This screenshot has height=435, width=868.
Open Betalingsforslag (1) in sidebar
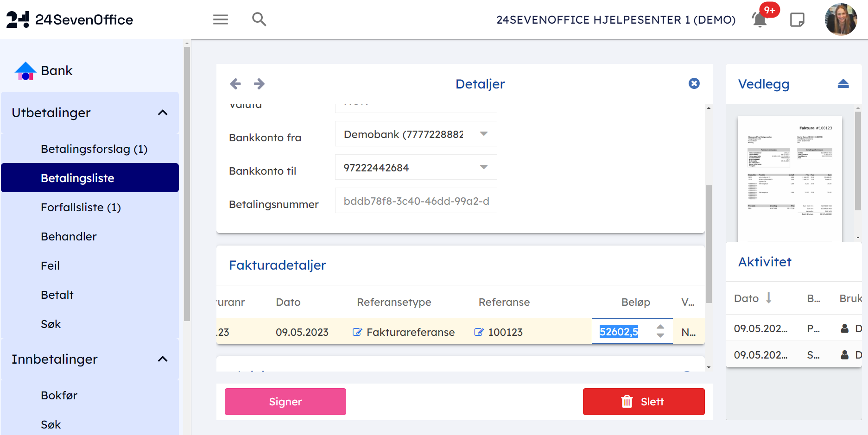point(94,149)
